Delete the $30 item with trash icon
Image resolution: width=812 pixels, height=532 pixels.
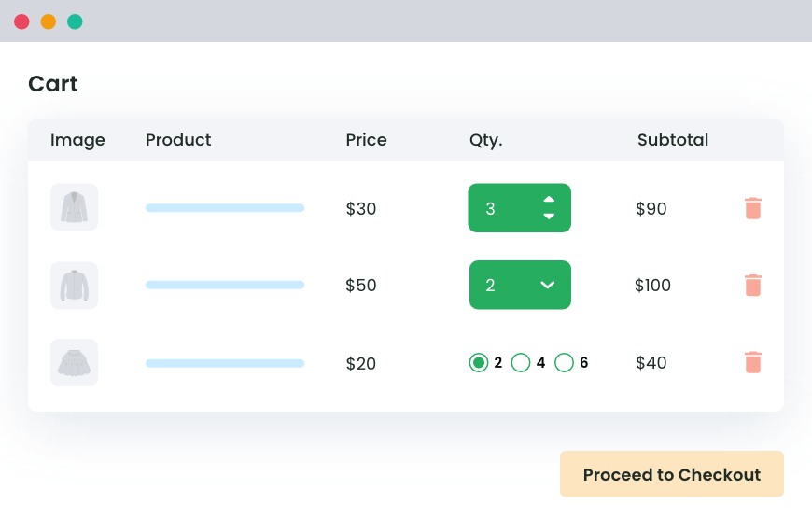[x=753, y=208]
